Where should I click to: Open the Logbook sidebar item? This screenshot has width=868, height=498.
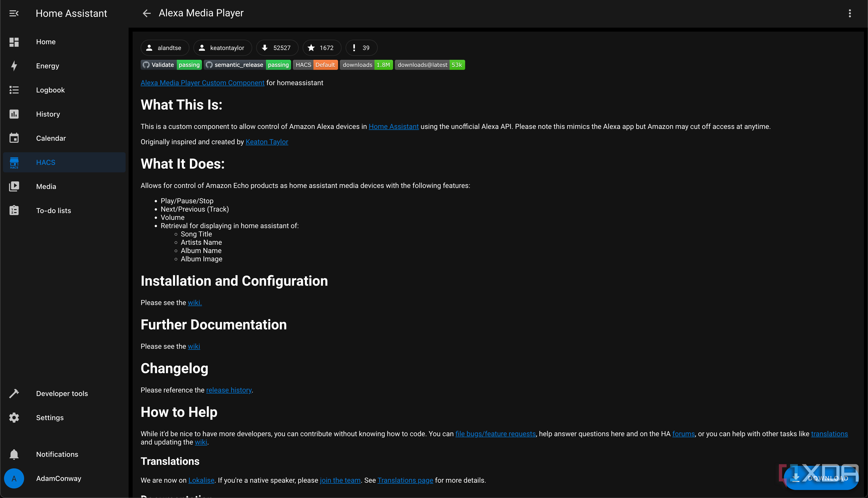(64, 90)
